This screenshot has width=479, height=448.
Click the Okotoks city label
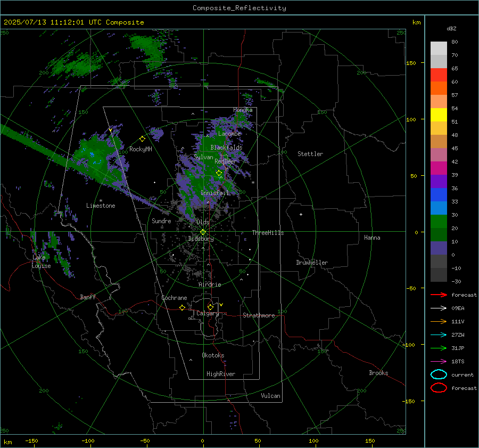coord(213,355)
